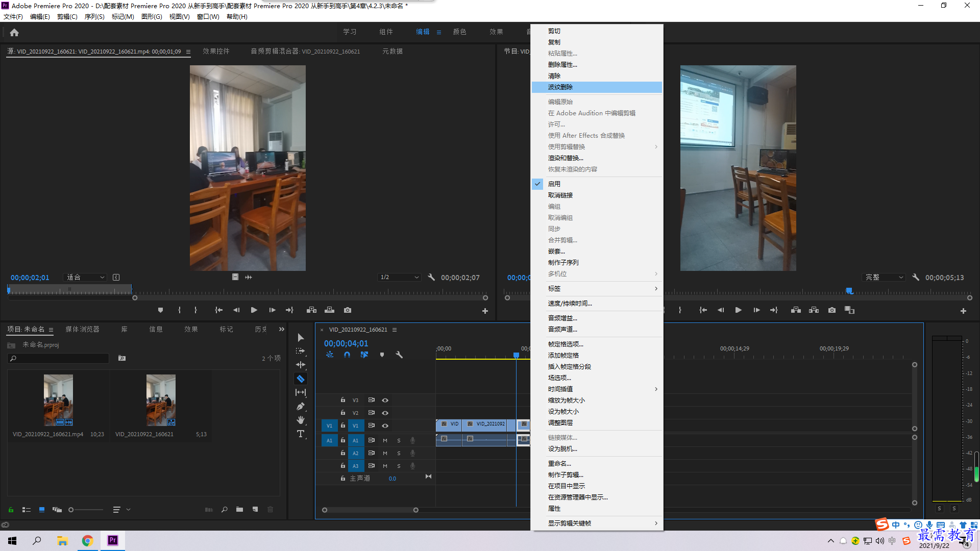This screenshot has width=980, height=551.
Task: Expand 标签 submenu in context menu
Action: tap(597, 289)
